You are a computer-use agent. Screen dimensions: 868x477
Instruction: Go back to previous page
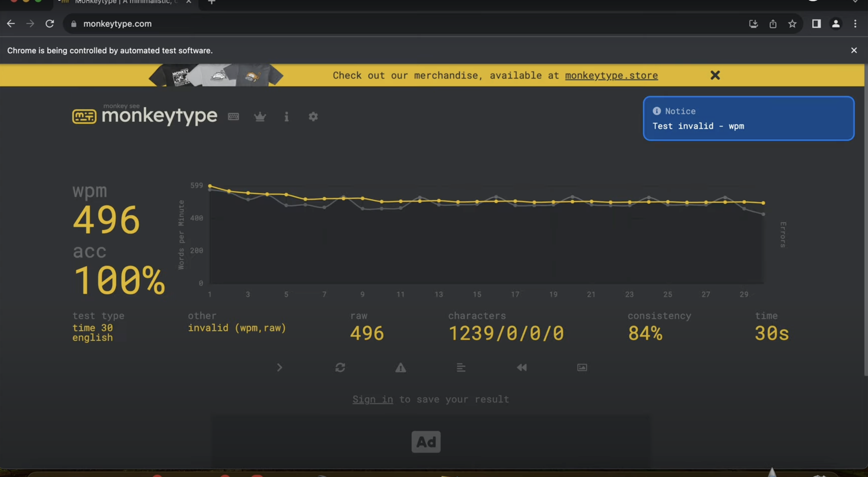11,24
